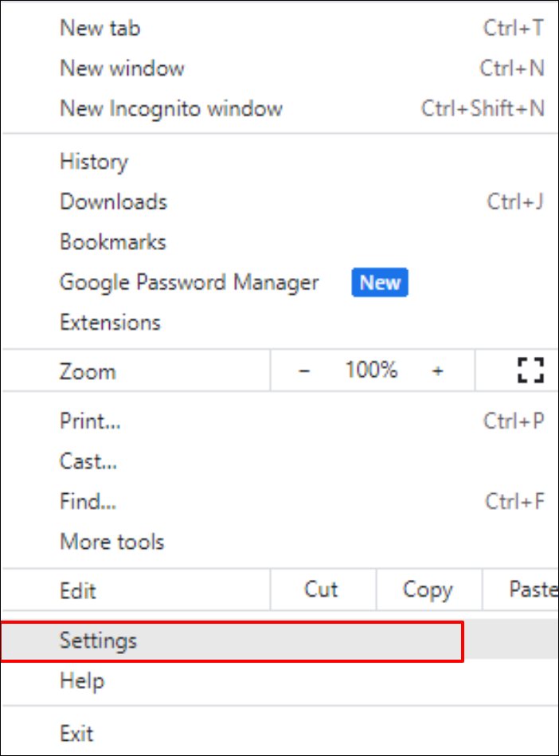Screen dimensions: 559x756
Task: Click the fullscreen icon in Zoom row
Action: click(x=530, y=371)
